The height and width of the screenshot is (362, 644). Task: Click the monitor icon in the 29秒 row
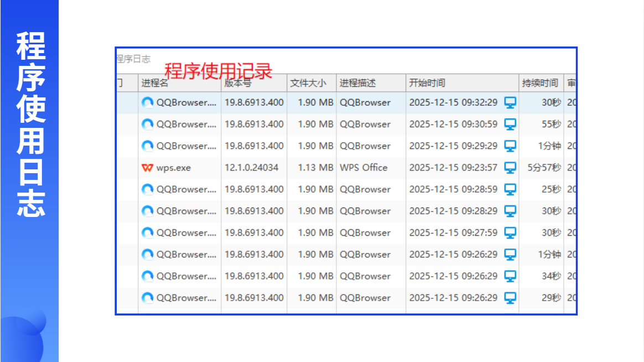click(510, 298)
